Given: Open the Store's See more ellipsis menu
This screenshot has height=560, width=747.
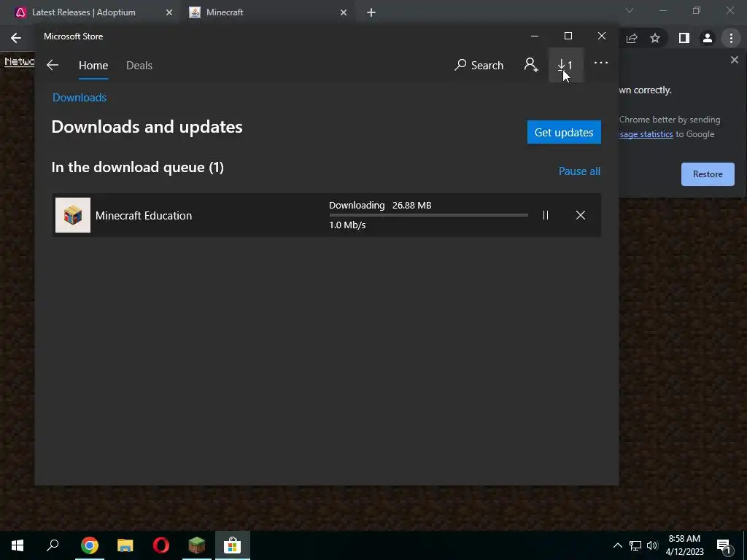Looking at the screenshot, I should pyautogui.click(x=601, y=63).
